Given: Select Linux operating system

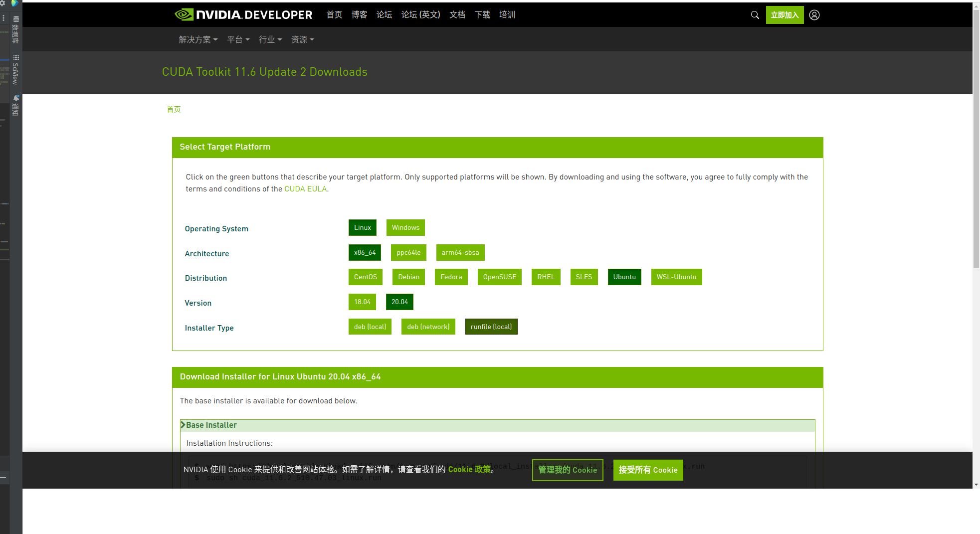Looking at the screenshot, I should tap(363, 227).
